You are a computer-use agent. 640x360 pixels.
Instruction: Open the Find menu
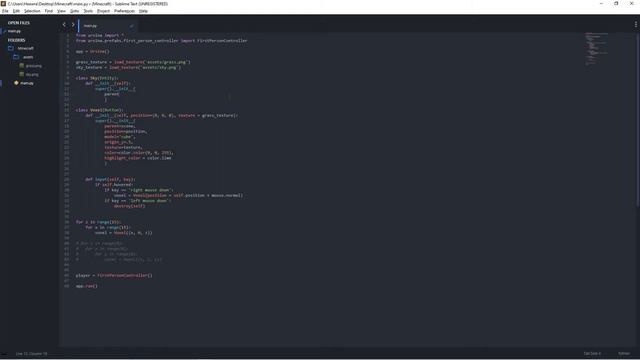tap(49, 11)
